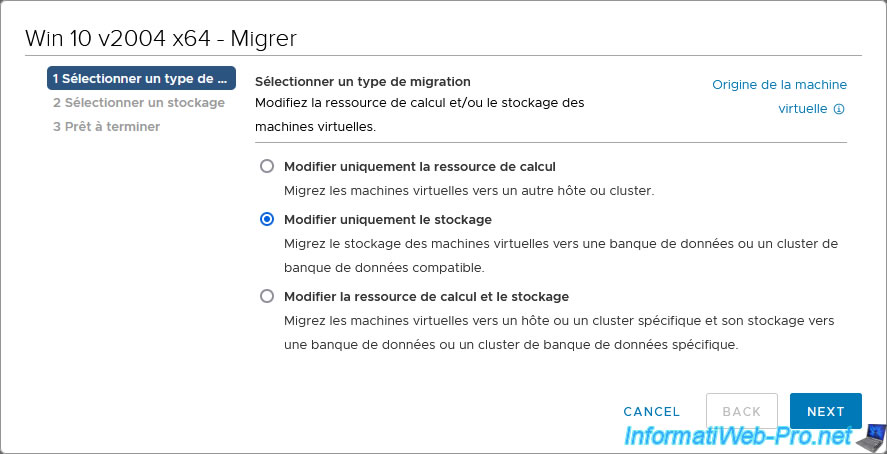The width and height of the screenshot is (887, 454).
Task: Click the info icon beside virtuelle
Action: 840,109
